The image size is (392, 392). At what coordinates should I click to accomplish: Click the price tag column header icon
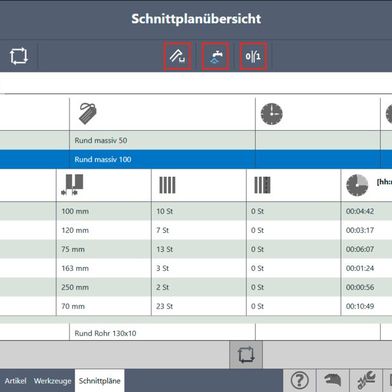(88, 113)
